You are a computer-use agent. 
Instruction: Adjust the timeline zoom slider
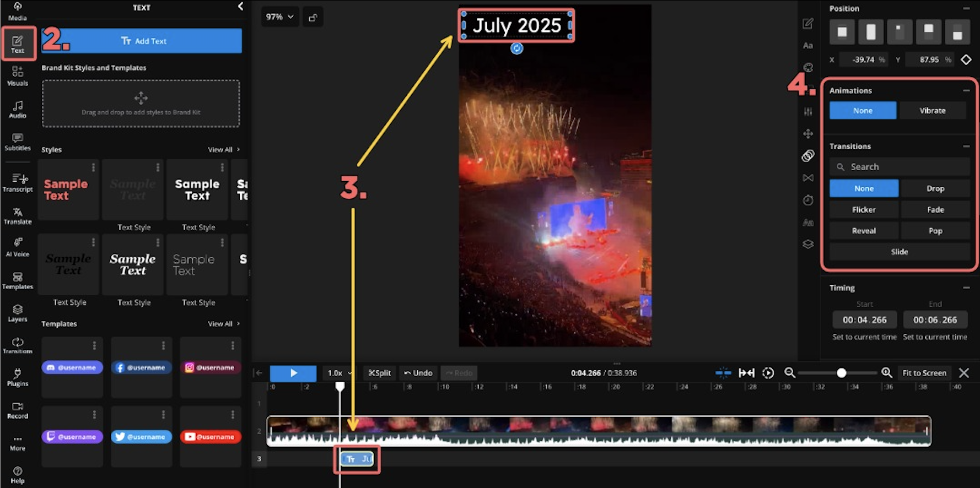tap(841, 373)
